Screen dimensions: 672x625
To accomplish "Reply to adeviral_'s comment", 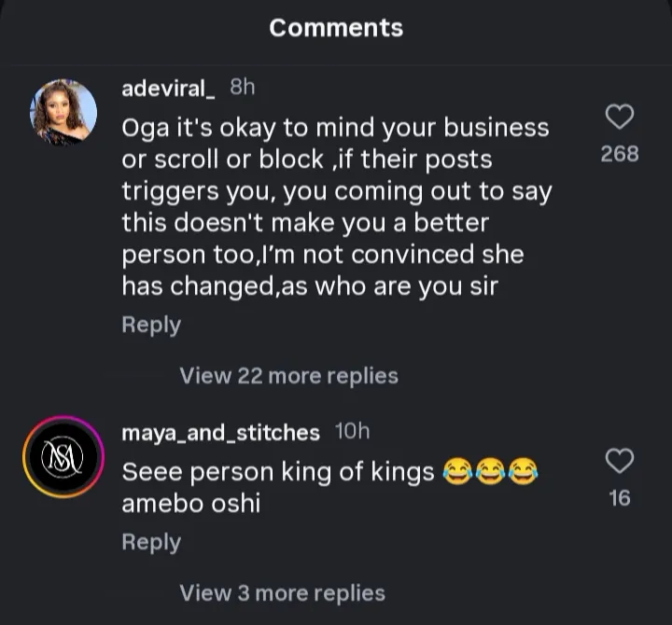I will coord(151,326).
